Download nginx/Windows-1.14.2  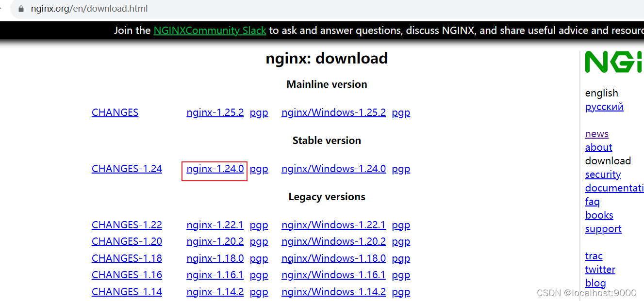coord(333,292)
